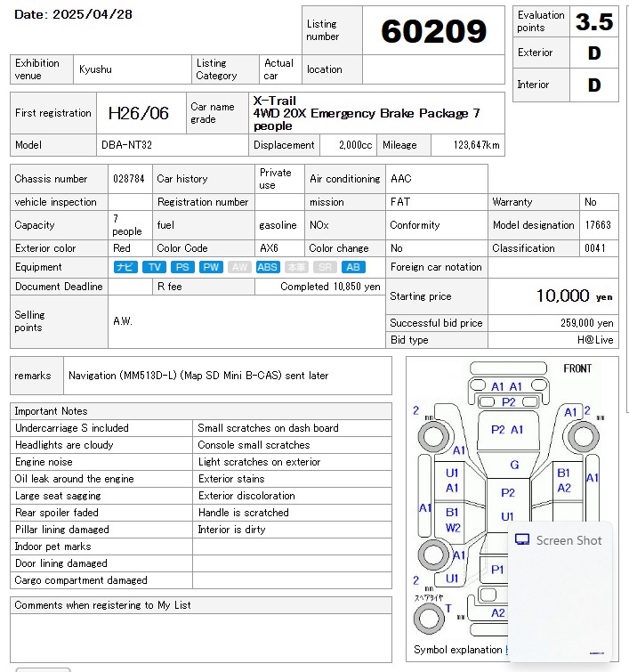Click the Handle is scratched note

click(x=244, y=513)
